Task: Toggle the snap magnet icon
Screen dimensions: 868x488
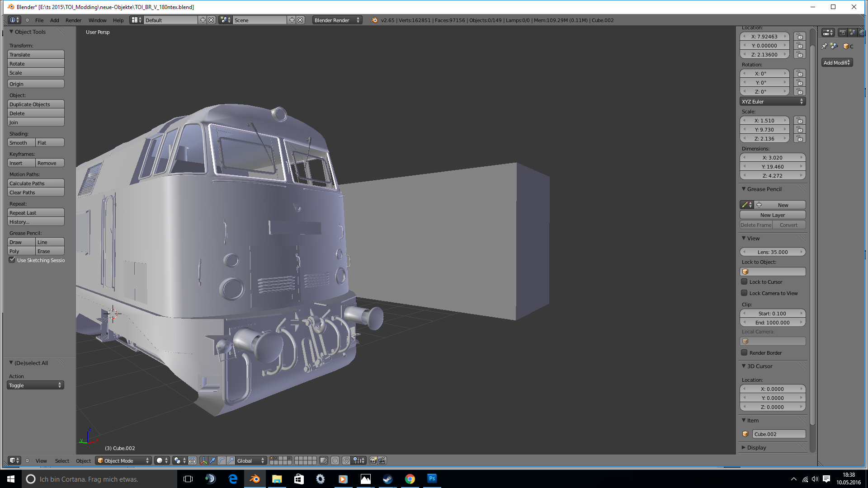Action: [x=346, y=460]
